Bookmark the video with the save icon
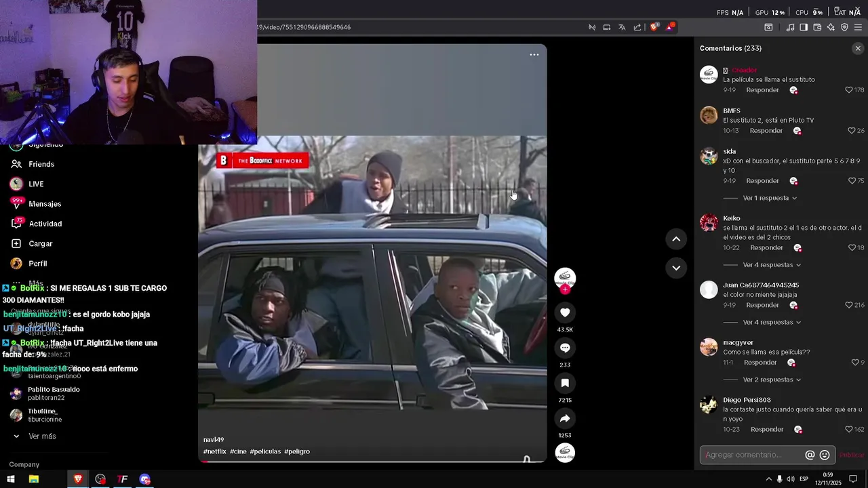 click(x=565, y=383)
